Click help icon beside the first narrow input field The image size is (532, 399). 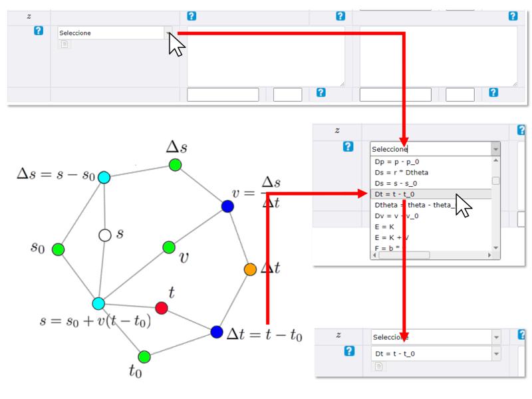click(321, 92)
